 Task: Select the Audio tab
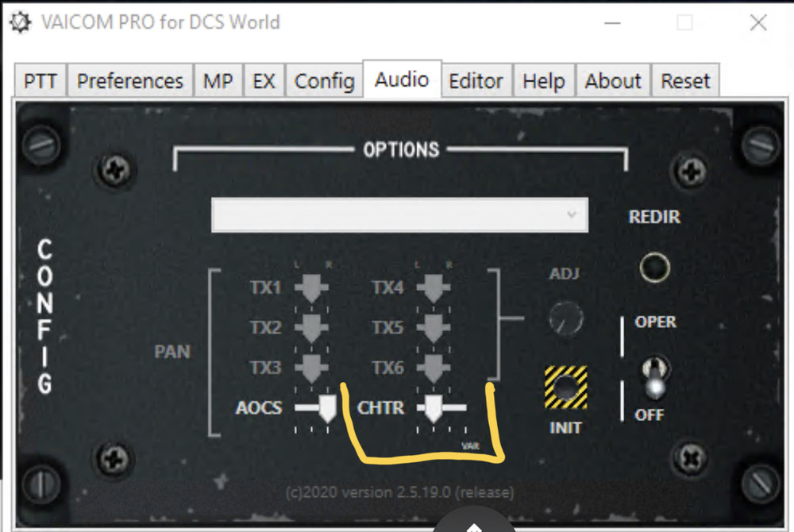tap(402, 79)
